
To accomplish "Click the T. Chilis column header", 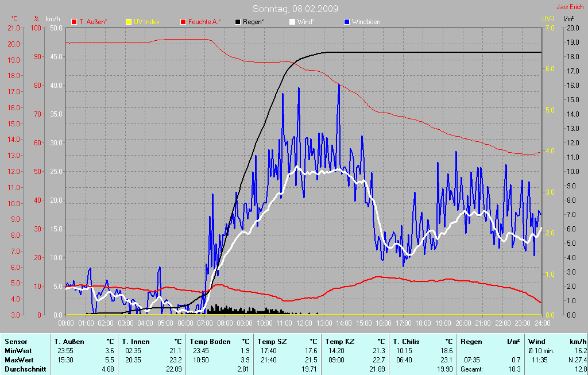I will pos(406,342).
